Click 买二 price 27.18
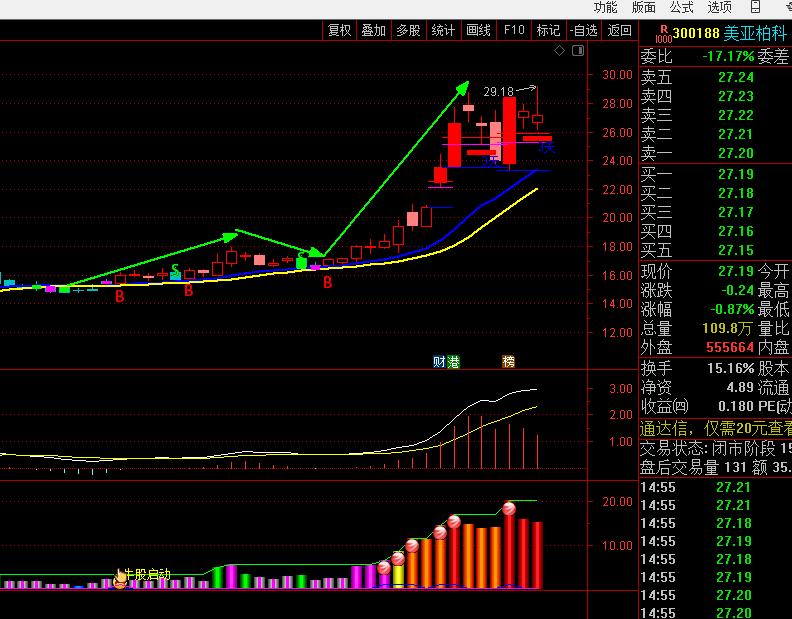This screenshot has width=792, height=619. (x=735, y=194)
